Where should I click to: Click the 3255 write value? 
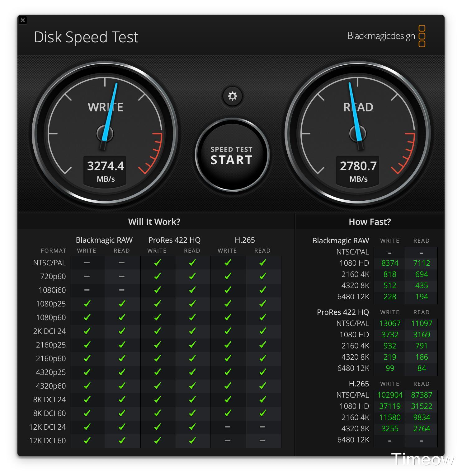[x=390, y=429]
